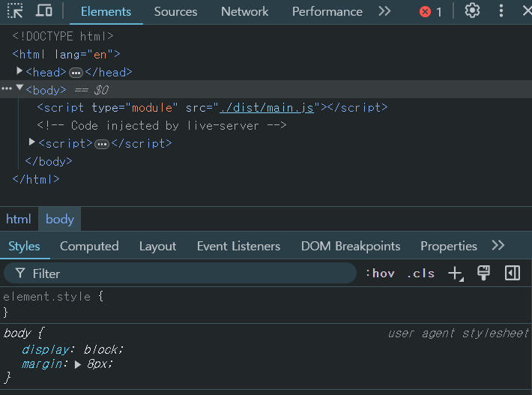Close the DevTools panel
The image size is (532, 395).
tap(527, 10)
